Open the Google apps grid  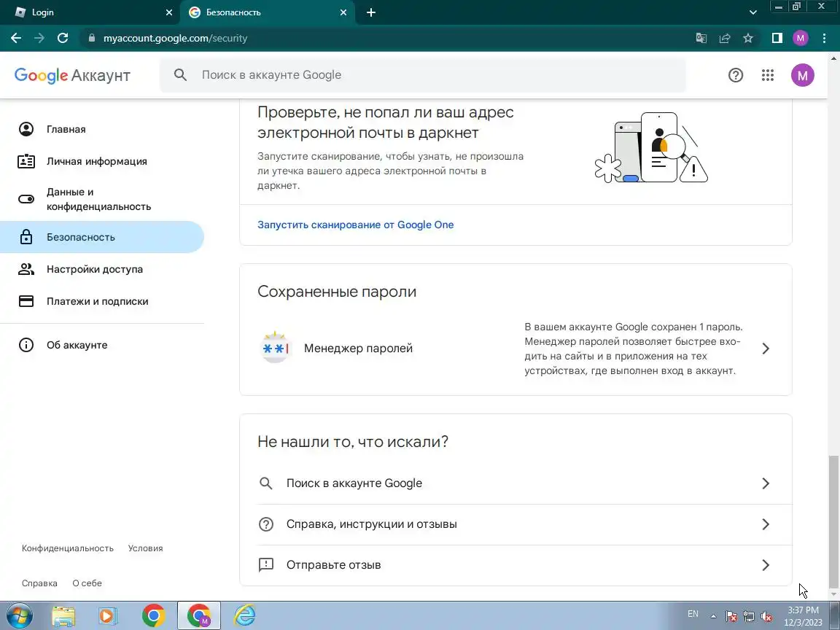pos(768,75)
